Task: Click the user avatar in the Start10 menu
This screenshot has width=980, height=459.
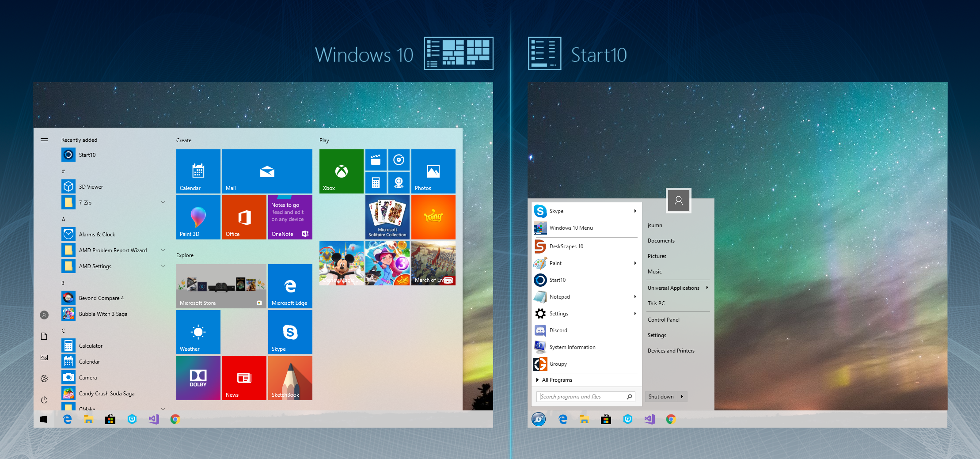Action: [x=678, y=200]
